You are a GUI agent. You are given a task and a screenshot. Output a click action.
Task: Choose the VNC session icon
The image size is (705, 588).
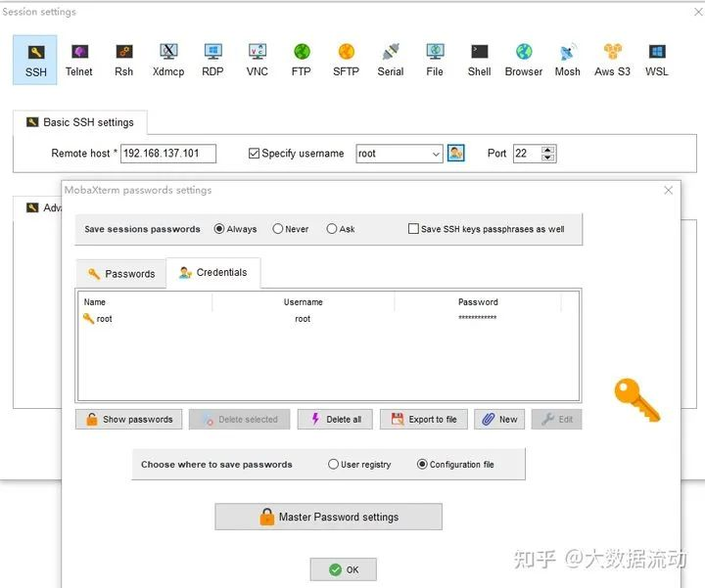(x=258, y=60)
